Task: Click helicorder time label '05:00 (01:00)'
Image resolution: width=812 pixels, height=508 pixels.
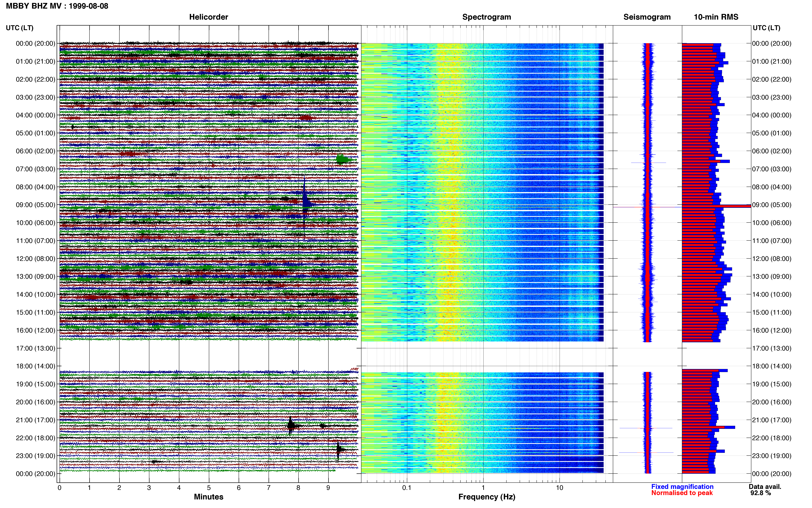Action: pyautogui.click(x=36, y=133)
